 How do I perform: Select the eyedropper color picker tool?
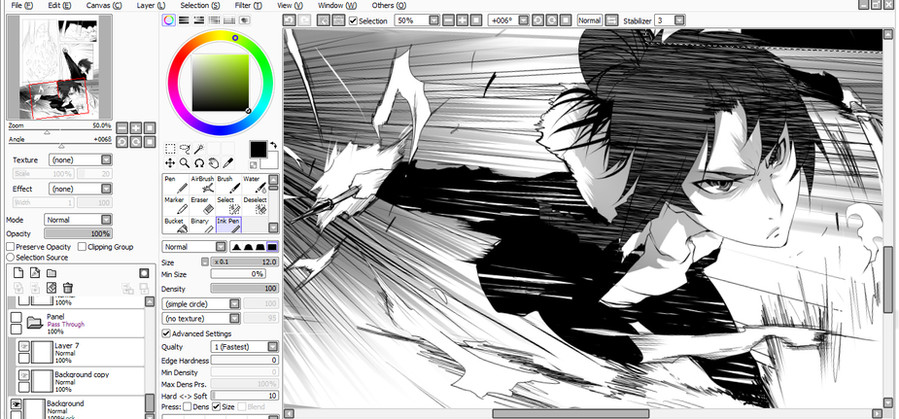click(x=228, y=163)
